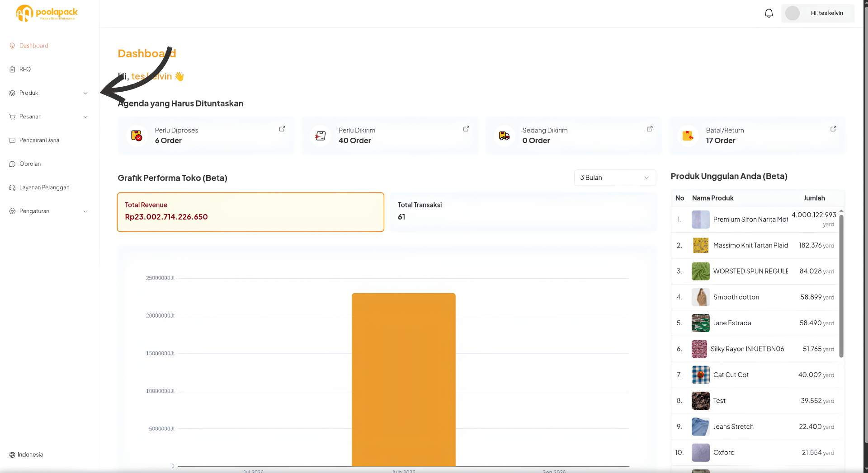Image resolution: width=868 pixels, height=473 pixels.
Task: Open the Hi, tes kelvin account menu
Action: 818,13
